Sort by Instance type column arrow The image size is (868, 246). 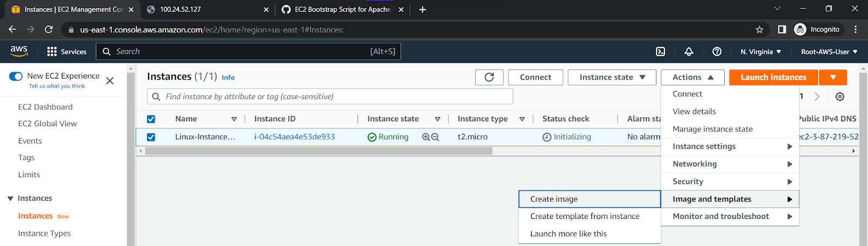[522, 119]
